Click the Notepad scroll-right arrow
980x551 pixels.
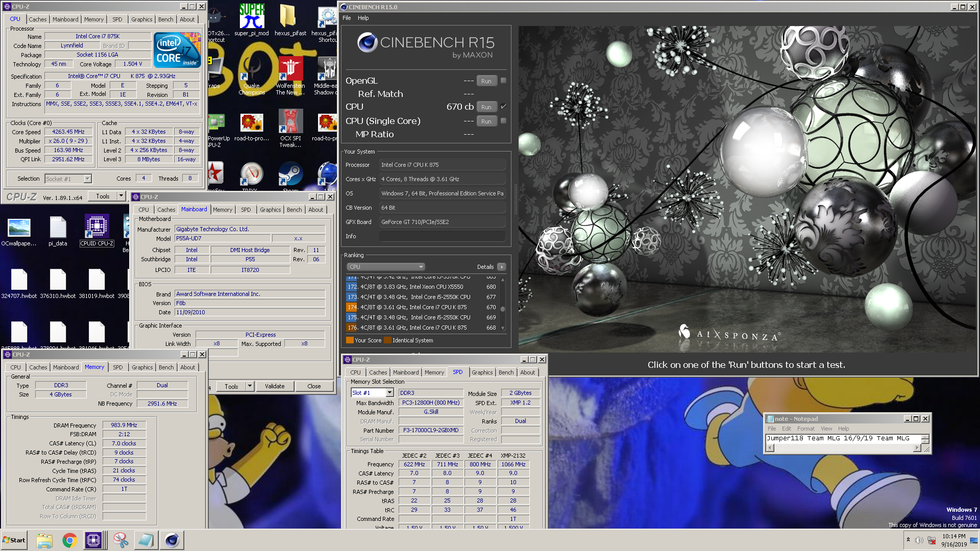917,448
